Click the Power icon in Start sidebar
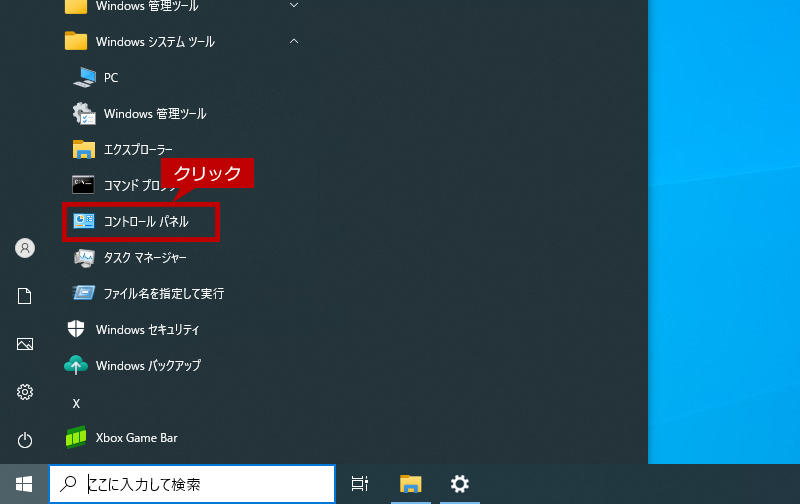The width and height of the screenshot is (800, 504). coord(24,440)
